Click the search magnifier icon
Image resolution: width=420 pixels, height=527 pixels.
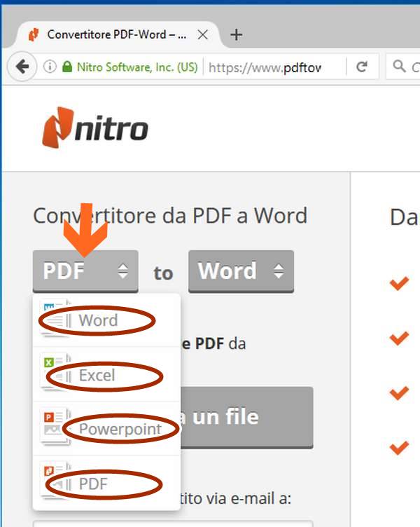(399, 66)
